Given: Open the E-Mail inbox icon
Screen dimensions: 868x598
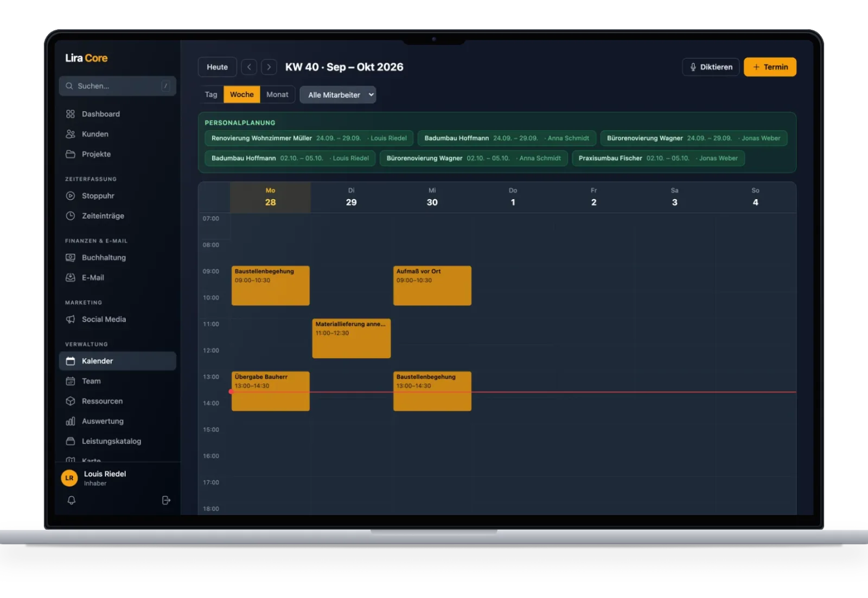Looking at the screenshot, I should click(71, 278).
